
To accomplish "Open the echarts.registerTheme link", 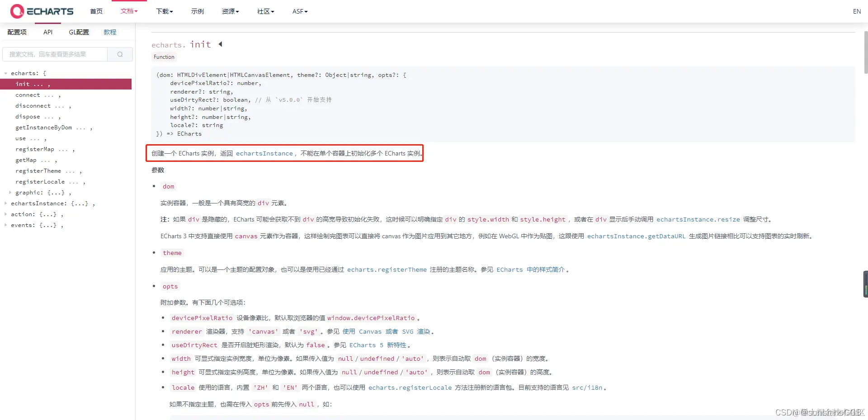I will (x=387, y=270).
